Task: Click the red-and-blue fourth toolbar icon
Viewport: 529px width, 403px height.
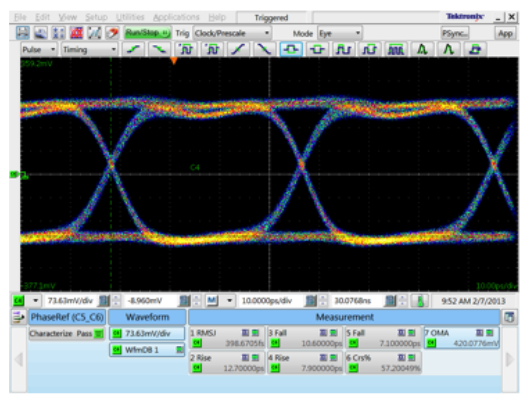Action: pyautogui.click(x=76, y=33)
